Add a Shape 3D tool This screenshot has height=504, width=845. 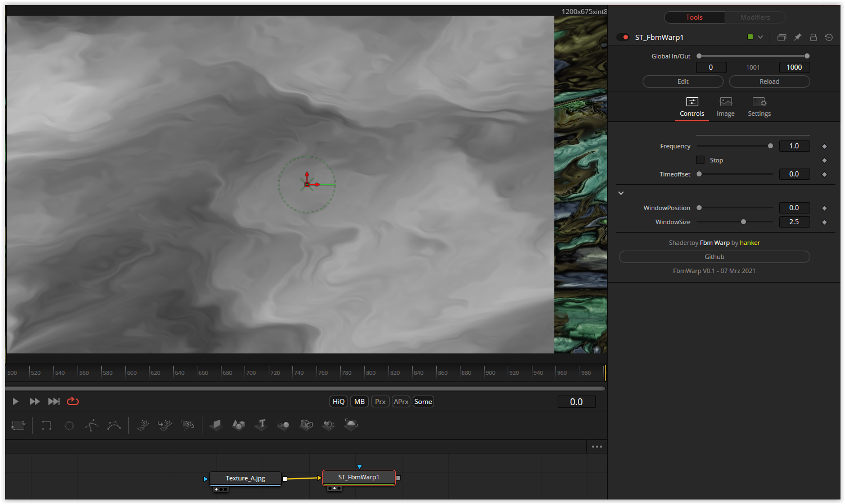tap(238, 425)
